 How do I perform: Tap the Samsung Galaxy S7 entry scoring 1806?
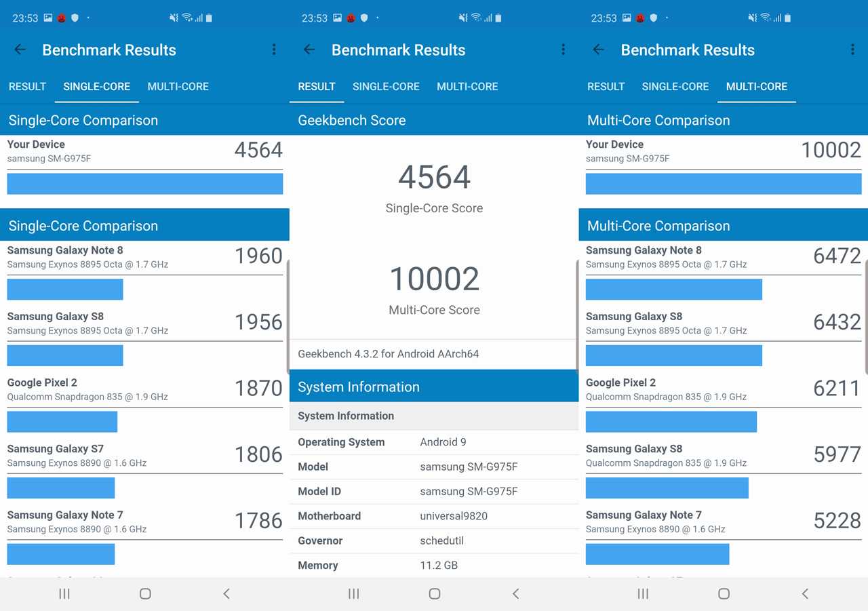pos(144,456)
